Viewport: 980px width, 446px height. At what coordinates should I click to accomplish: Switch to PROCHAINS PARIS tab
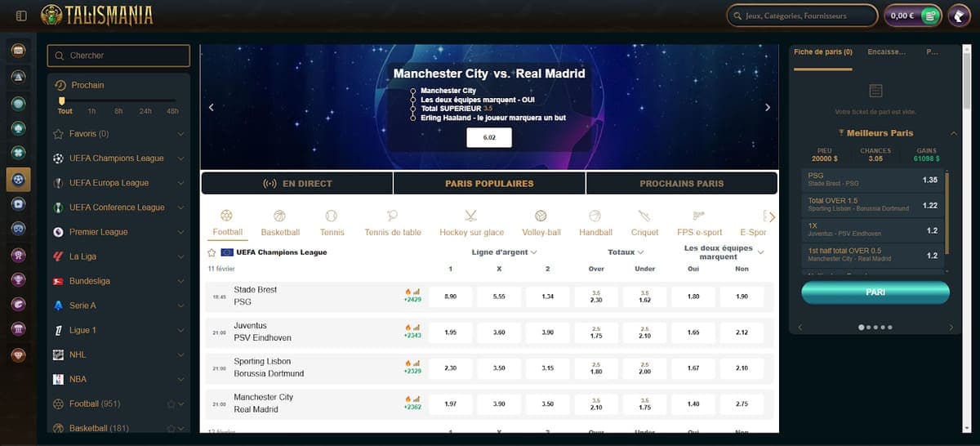click(682, 183)
